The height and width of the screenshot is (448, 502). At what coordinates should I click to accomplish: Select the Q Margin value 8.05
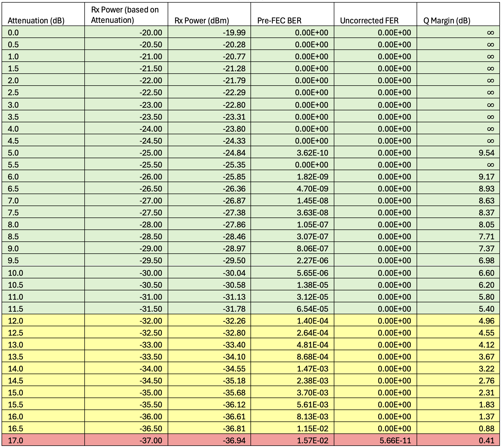[458, 224]
